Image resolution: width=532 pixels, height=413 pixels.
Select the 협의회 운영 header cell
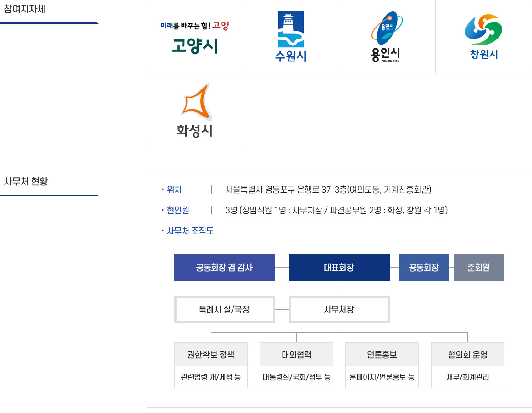[x=468, y=354]
